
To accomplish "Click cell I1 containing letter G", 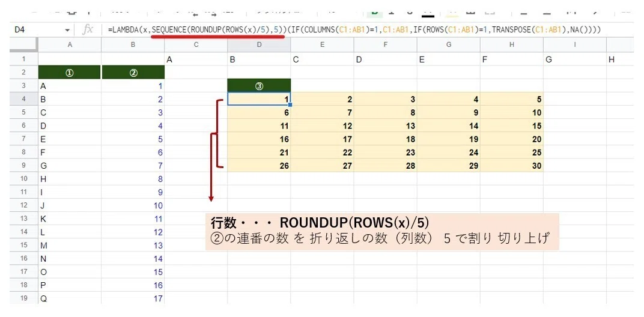I will coord(575,59).
